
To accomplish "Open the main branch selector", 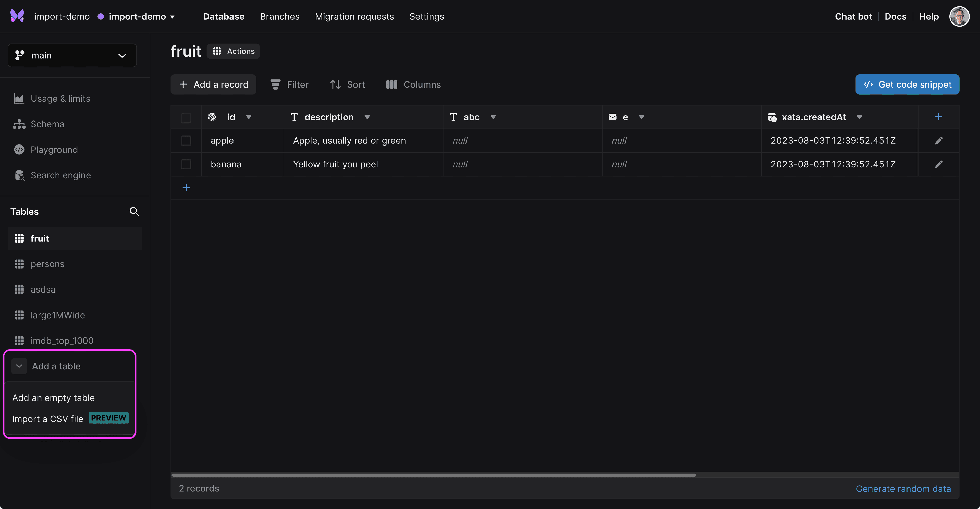I will [x=72, y=55].
